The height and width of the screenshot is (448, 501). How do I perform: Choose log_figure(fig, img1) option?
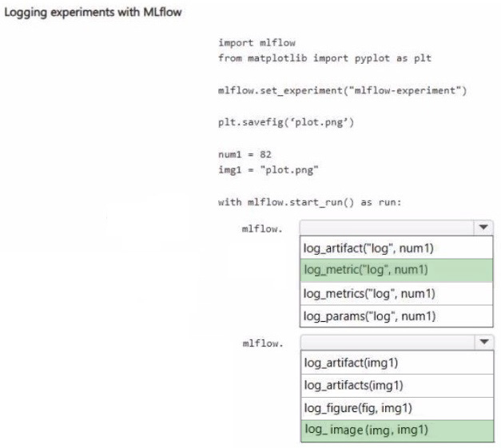click(x=397, y=408)
